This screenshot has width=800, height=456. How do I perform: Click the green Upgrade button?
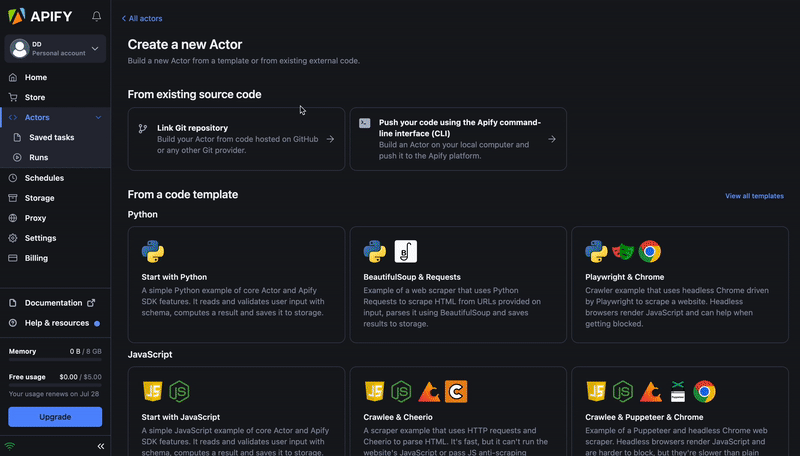coord(55,416)
